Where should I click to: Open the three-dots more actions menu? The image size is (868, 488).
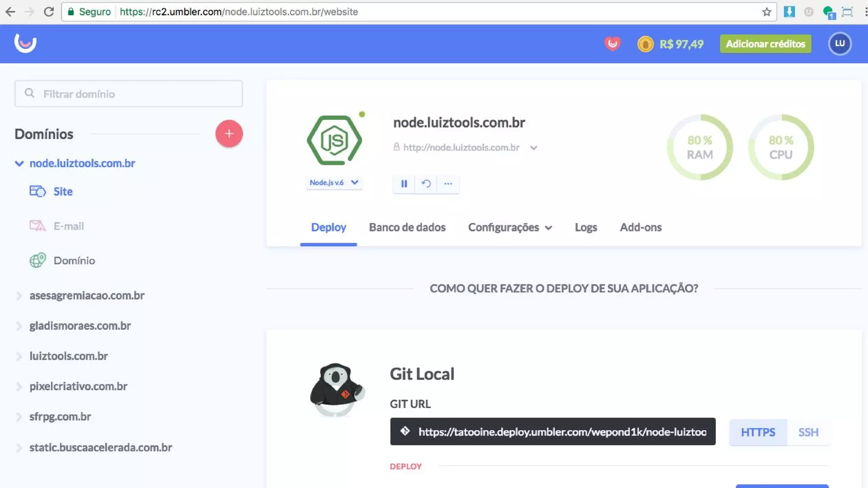coord(448,184)
